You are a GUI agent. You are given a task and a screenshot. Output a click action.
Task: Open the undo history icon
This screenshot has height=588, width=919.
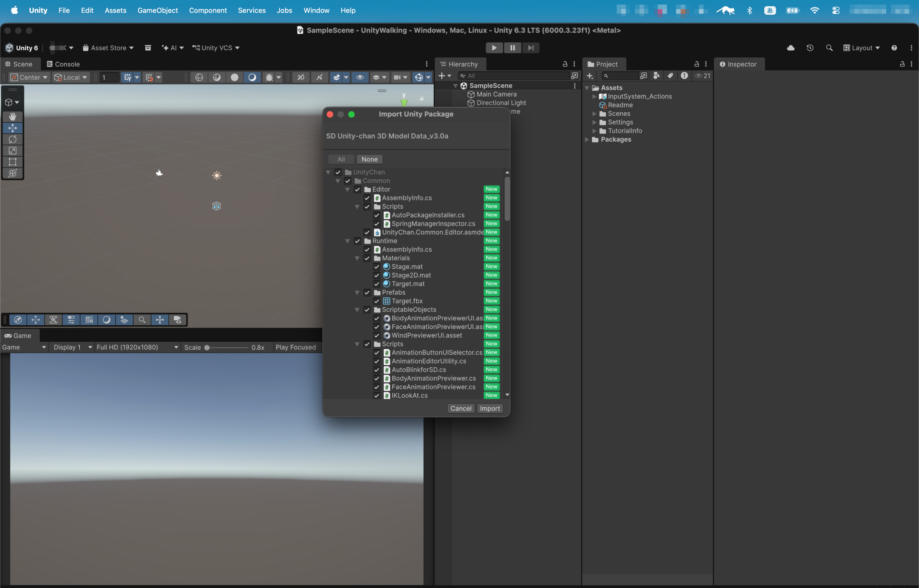pyautogui.click(x=810, y=48)
